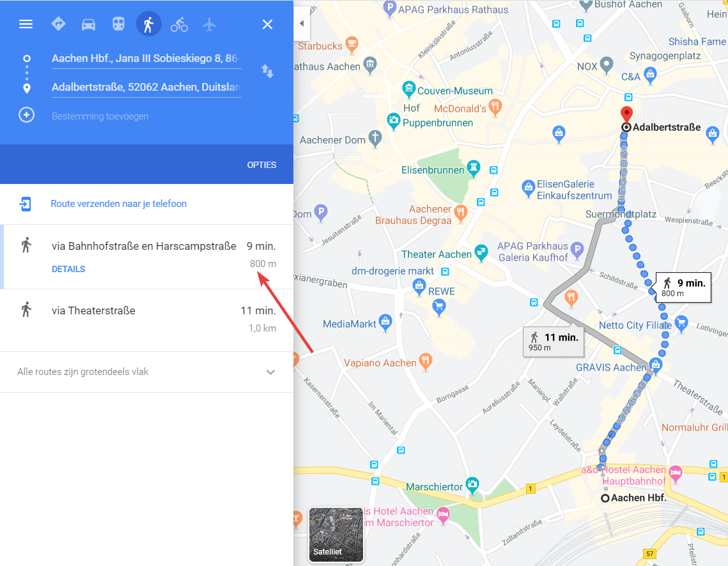
Task: Close the directions panel
Action: 267,24
